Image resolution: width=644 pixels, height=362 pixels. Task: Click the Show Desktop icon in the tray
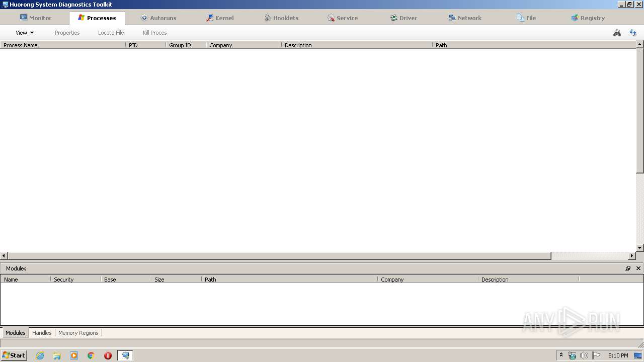(638, 355)
